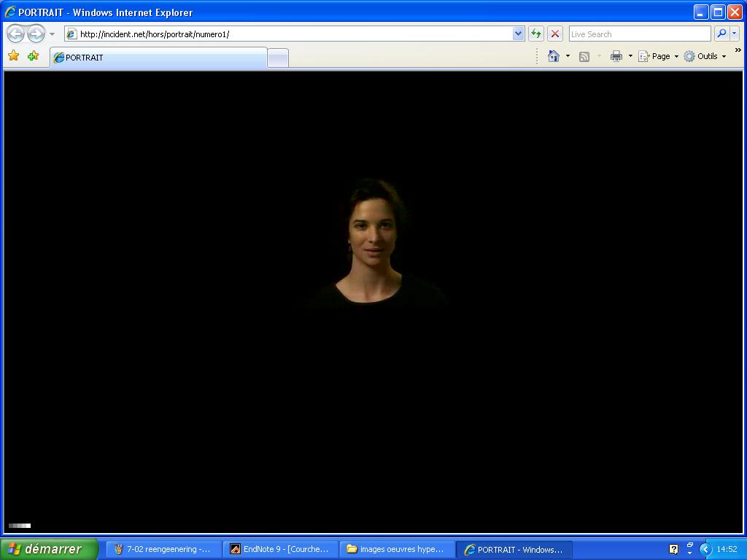Close the Internet Explorer window
Screen dimensions: 747x560
coord(735,12)
